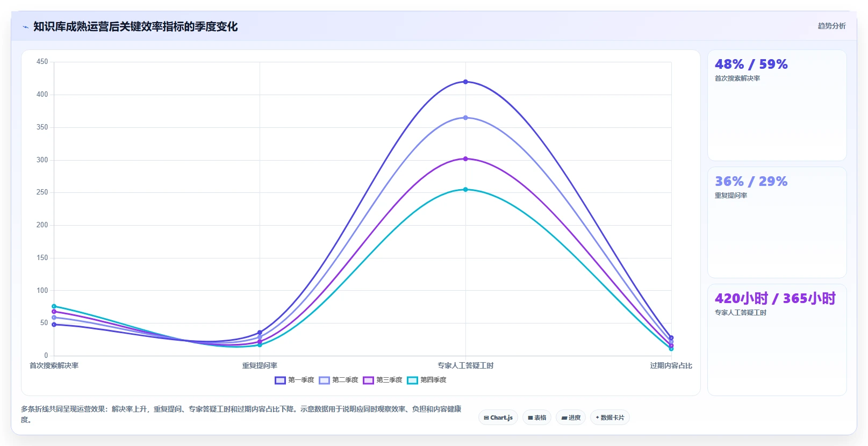Click the trend icon beside the chart title
This screenshot has height=446, width=868.
25,27
